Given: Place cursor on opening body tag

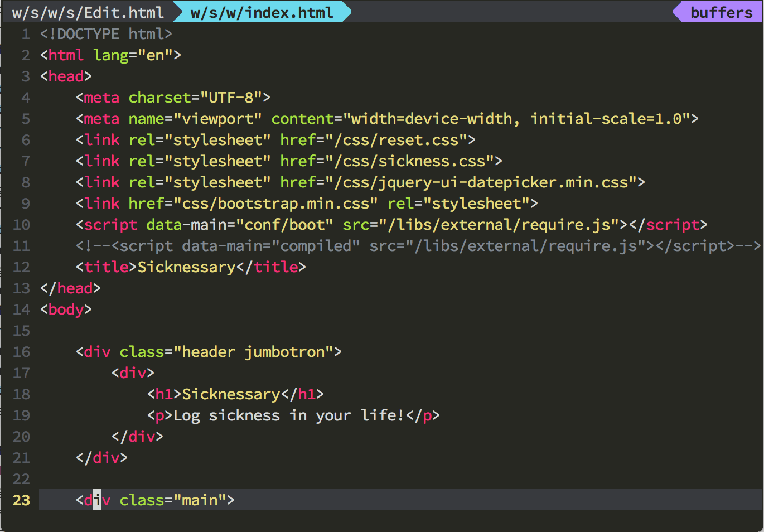Looking at the screenshot, I should pyautogui.click(x=66, y=309).
